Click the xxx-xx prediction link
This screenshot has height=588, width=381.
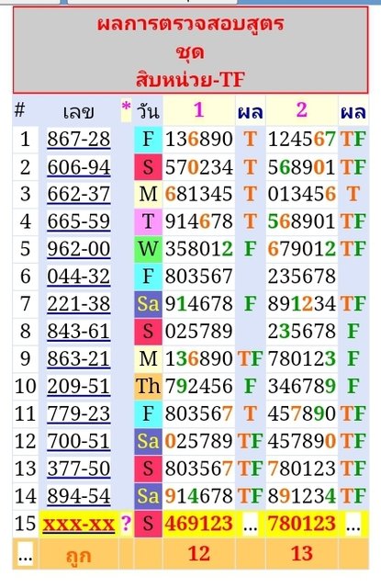point(79,524)
